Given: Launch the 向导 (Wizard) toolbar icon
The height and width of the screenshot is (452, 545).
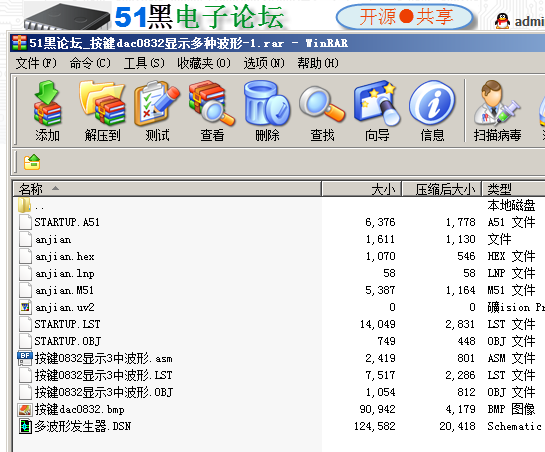Looking at the screenshot, I should [377, 111].
